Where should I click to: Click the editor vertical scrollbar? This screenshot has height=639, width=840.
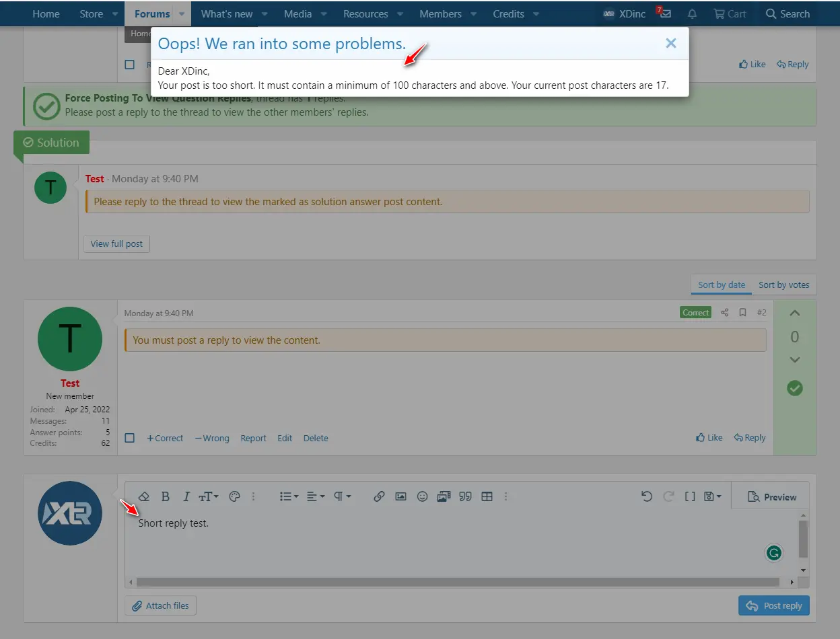pyautogui.click(x=803, y=539)
